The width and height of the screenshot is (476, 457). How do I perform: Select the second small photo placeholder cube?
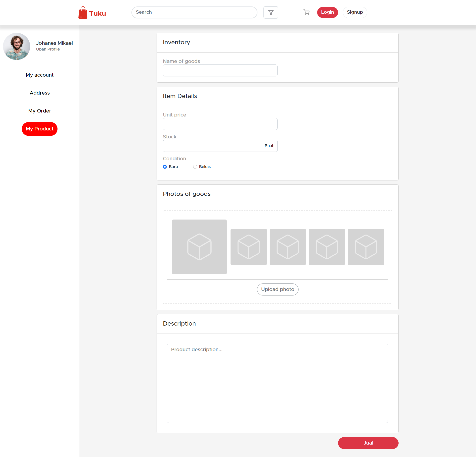pyautogui.click(x=248, y=247)
